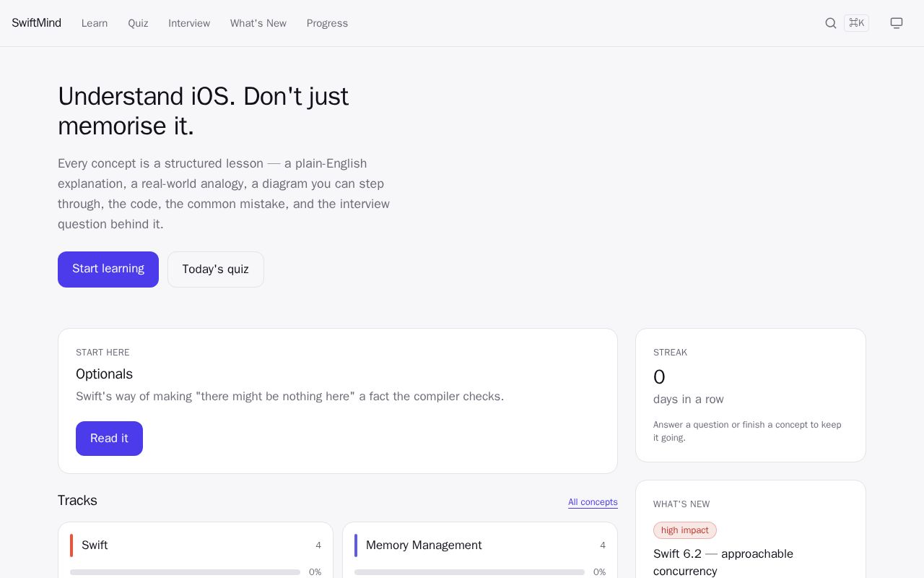The width and height of the screenshot is (924, 578).
Task: Open Today's quiz
Action: click(216, 269)
